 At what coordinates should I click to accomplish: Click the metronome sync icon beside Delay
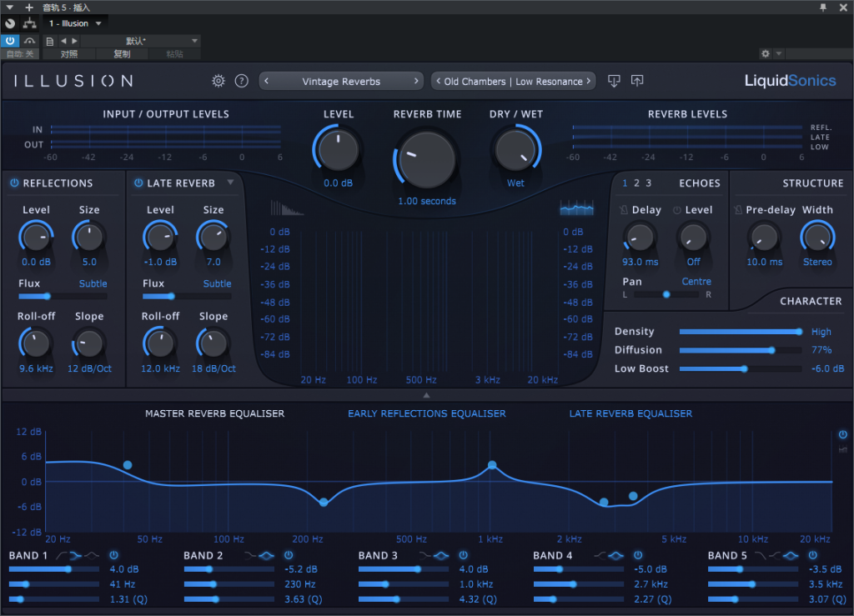[x=624, y=210]
